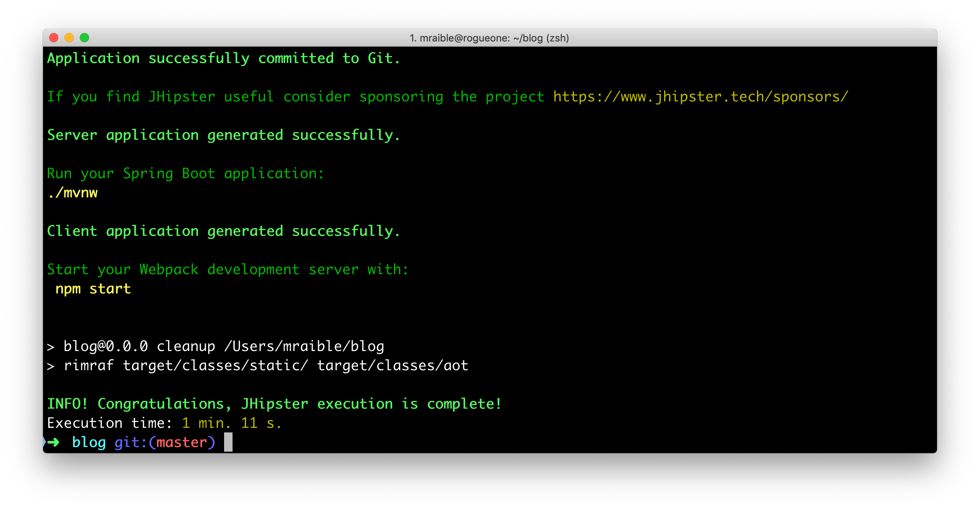Image resolution: width=980 pixels, height=510 pixels.
Task: Click the green fullscreen window button
Action: coord(84,38)
